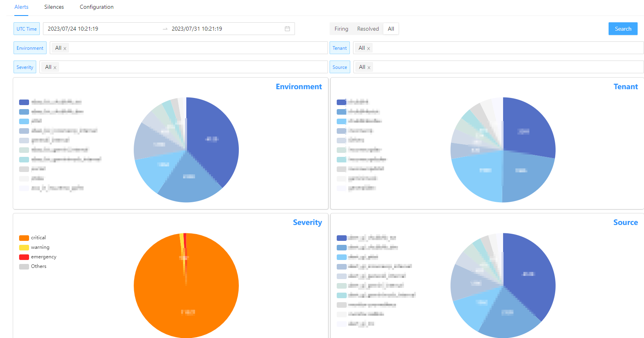Toggle the critical legend swatch
The image size is (644, 338).
pyautogui.click(x=24, y=238)
